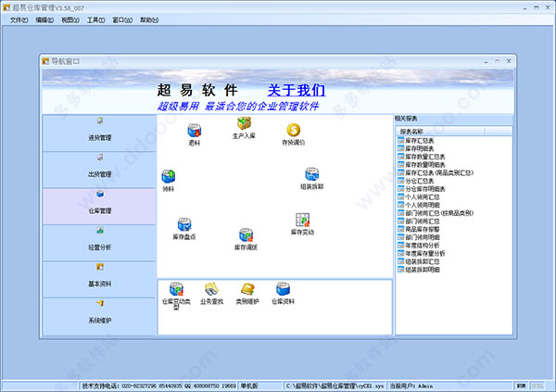Open the 文件 menu

pyautogui.click(x=19, y=20)
